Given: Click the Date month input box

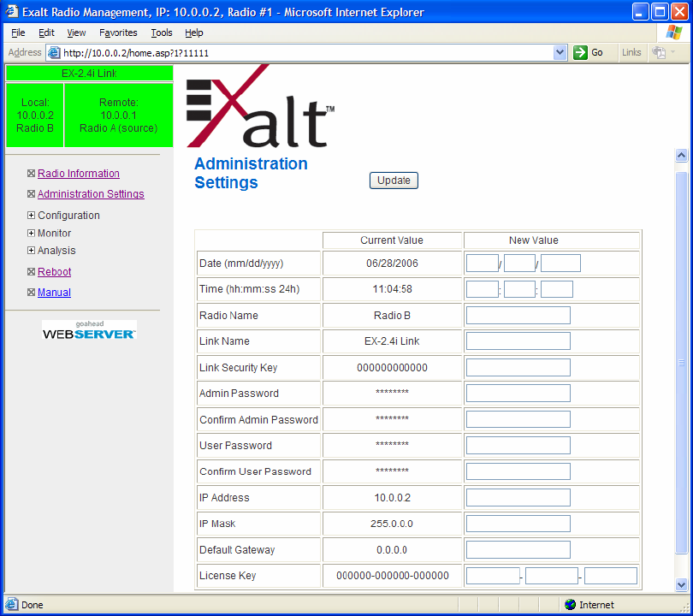Looking at the screenshot, I should pyautogui.click(x=483, y=263).
